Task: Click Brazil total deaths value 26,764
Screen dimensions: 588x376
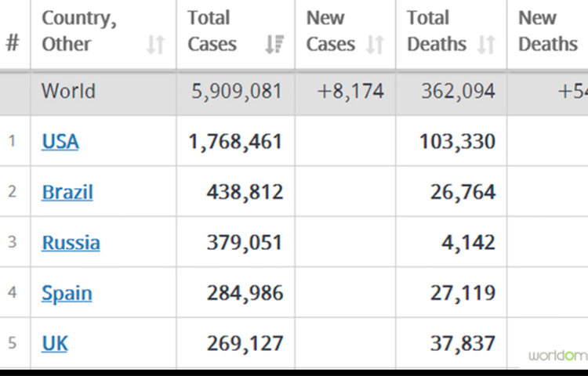Action: coord(463,192)
